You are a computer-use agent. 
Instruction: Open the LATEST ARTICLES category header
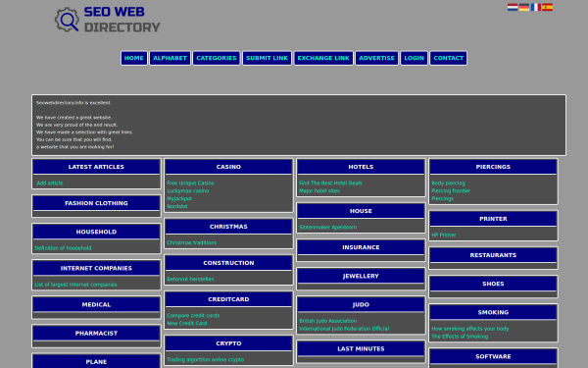click(x=96, y=167)
